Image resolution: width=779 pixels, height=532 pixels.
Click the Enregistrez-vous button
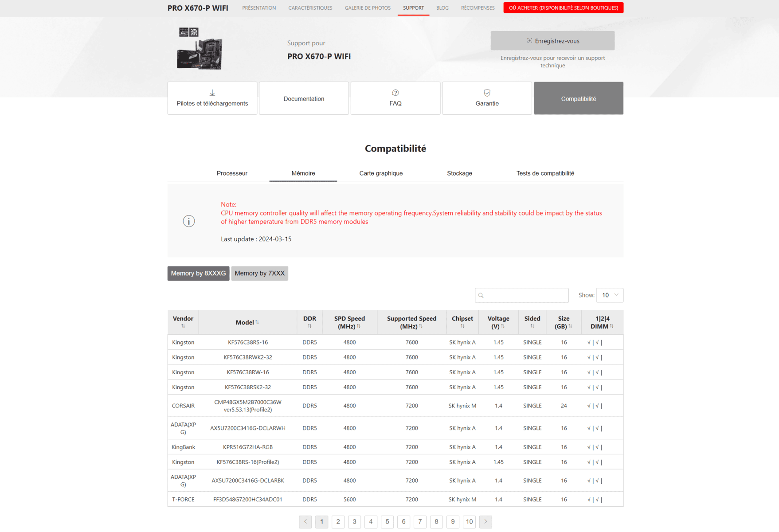click(552, 41)
